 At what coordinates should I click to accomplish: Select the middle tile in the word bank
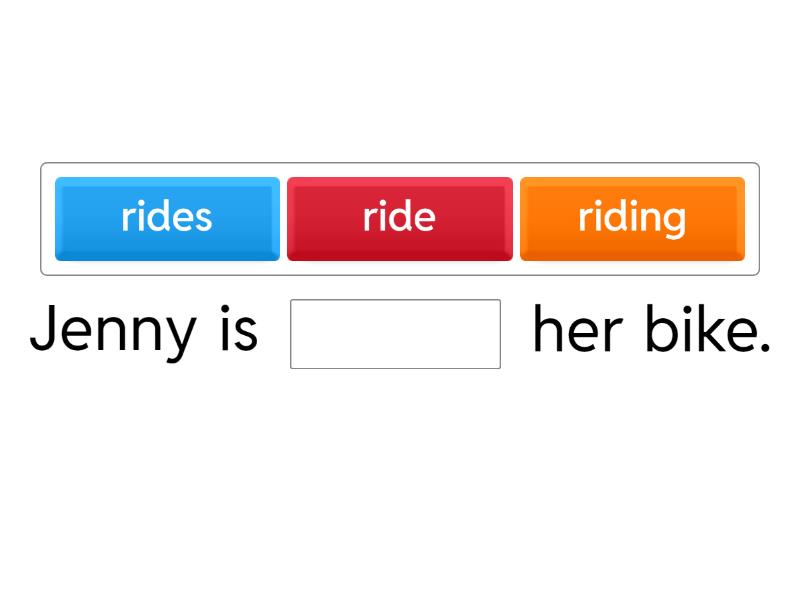pyautogui.click(x=399, y=218)
